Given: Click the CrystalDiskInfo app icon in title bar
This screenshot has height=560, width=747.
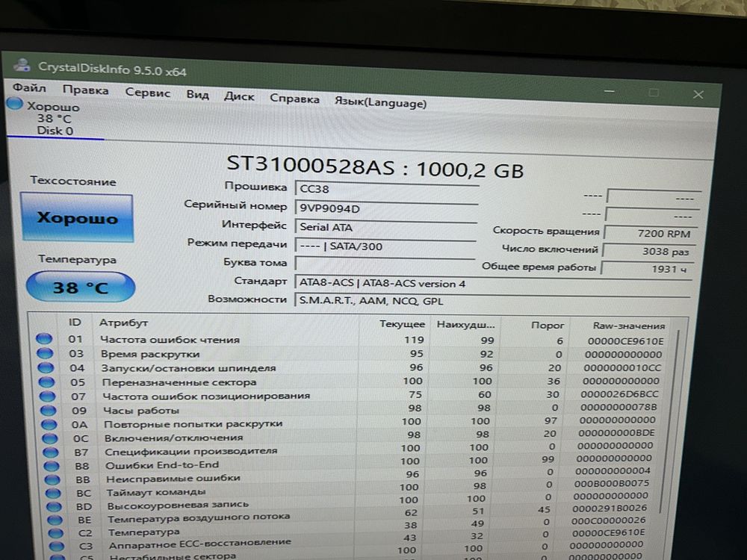Looking at the screenshot, I should click(21, 66).
